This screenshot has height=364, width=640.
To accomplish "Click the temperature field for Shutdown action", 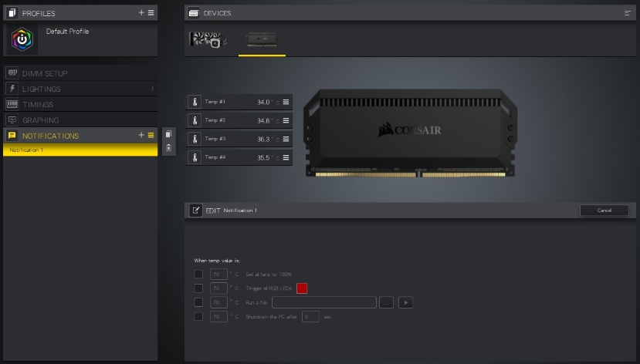I will click(218, 316).
